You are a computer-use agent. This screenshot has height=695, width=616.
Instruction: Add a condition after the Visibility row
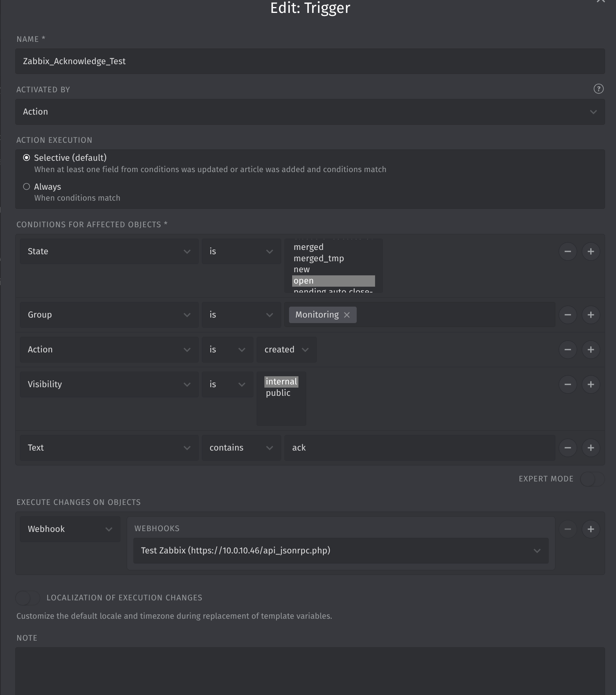coord(591,384)
